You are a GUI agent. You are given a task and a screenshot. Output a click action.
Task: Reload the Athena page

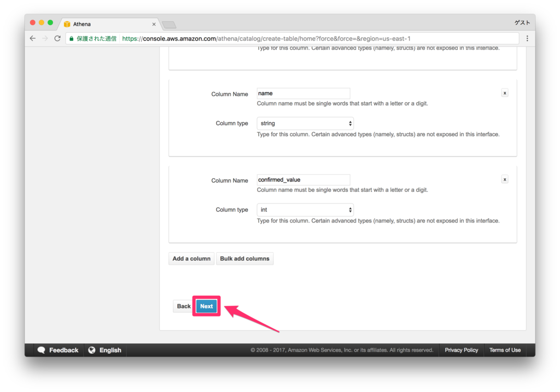point(57,39)
